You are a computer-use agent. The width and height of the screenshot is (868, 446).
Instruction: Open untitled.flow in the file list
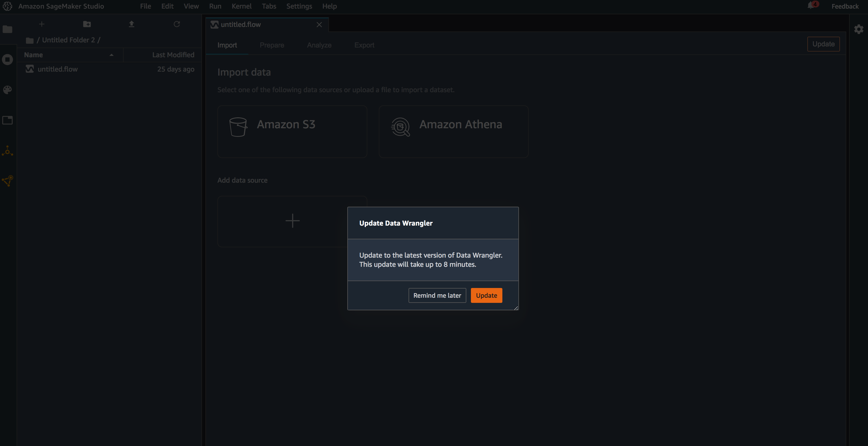tap(58, 69)
